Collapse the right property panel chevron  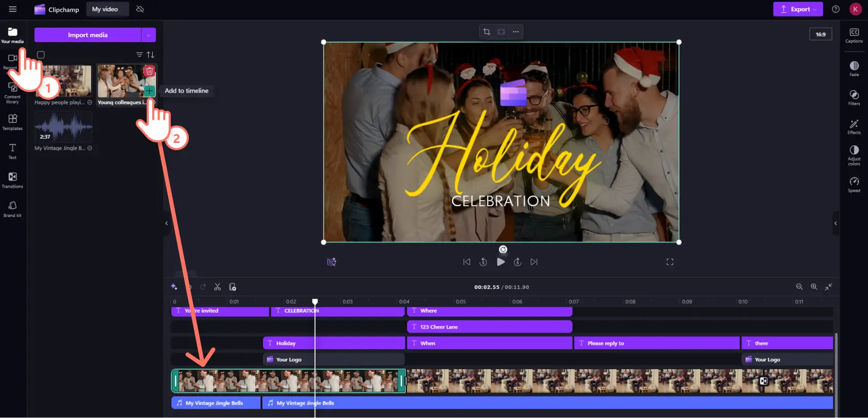click(x=836, y=223)
